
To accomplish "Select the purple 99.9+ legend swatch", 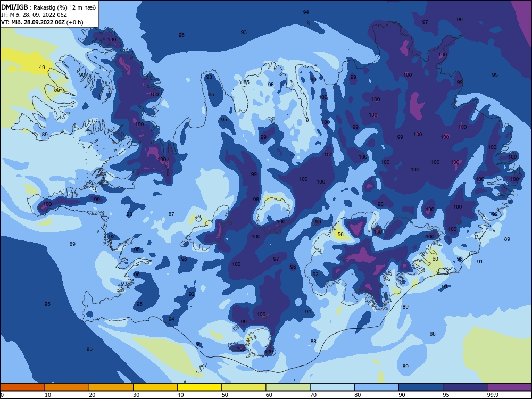I will click(509, 387).
